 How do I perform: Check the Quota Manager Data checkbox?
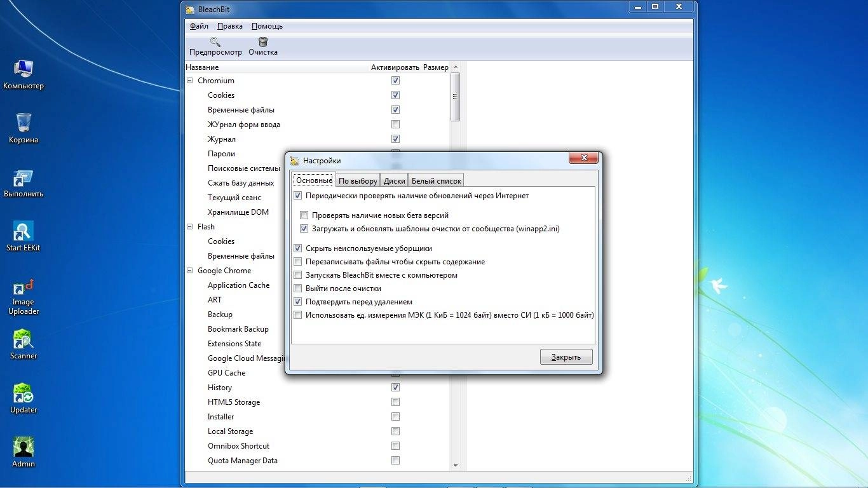(395, 461)
